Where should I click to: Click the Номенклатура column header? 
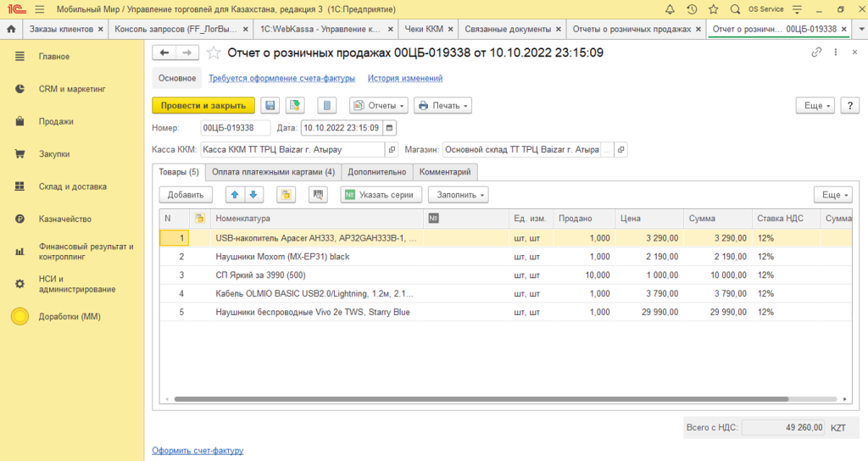click(x=317, y=219)
